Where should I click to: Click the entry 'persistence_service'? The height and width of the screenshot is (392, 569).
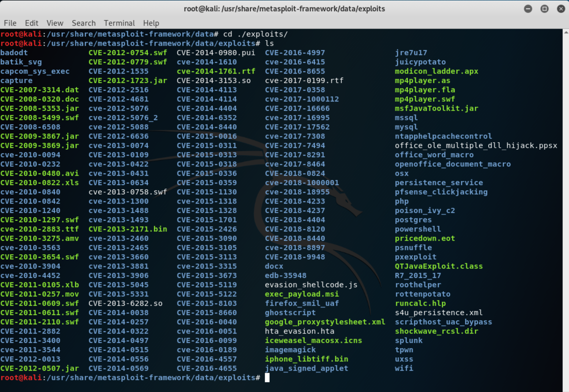tap(439, 183)
